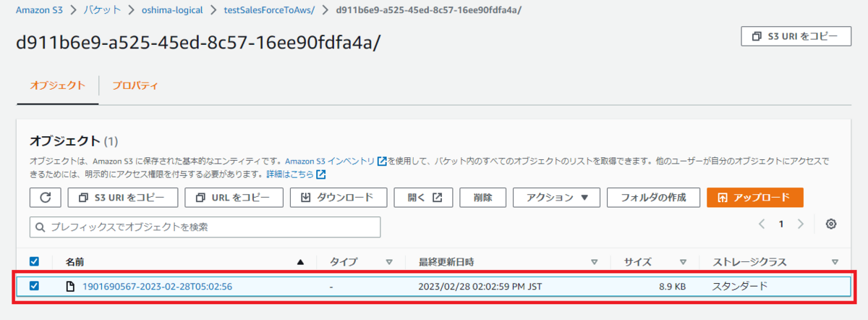Uncheck the 1901690567-2023-02-28T05:02:56 row checkbox
This screenshot has height=320, width=868.
tap(34, 286)
